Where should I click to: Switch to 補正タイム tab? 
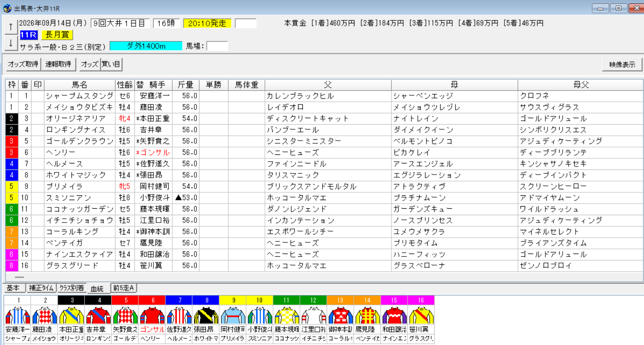pyautogui.click(x=41, y=288)
